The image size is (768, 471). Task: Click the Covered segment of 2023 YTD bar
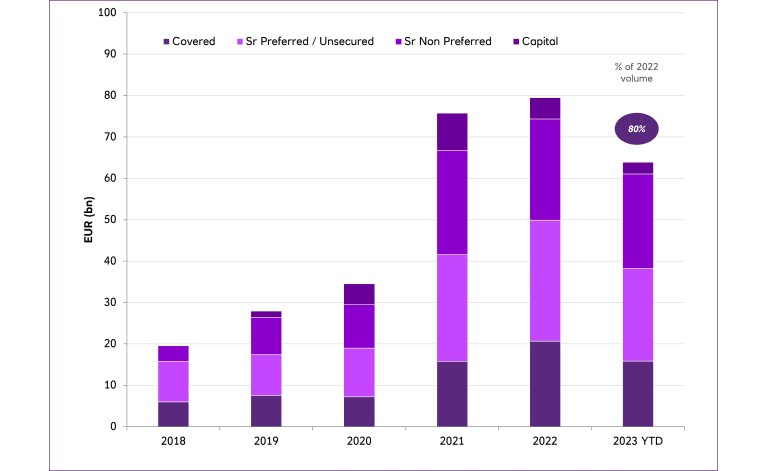tap(638, 394)
